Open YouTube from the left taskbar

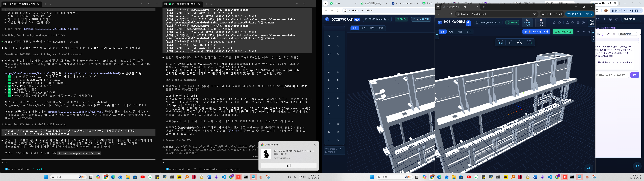click(143, 177)
